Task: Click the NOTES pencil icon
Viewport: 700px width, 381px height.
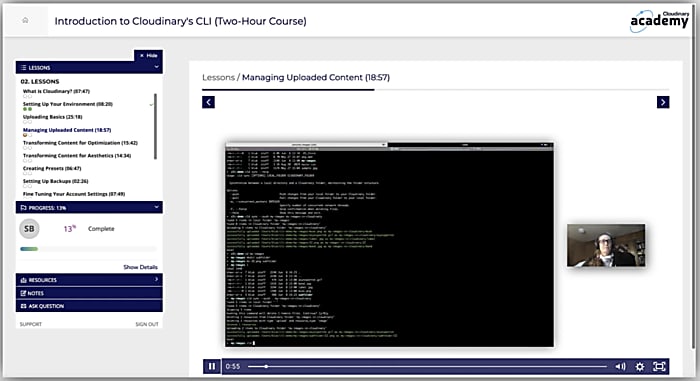Action: click(x=24, y=293)
